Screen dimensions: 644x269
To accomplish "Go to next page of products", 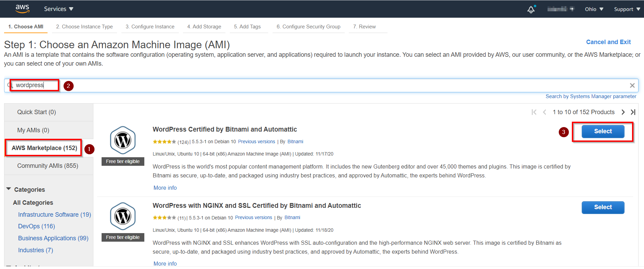I will (x=623, y=112).
